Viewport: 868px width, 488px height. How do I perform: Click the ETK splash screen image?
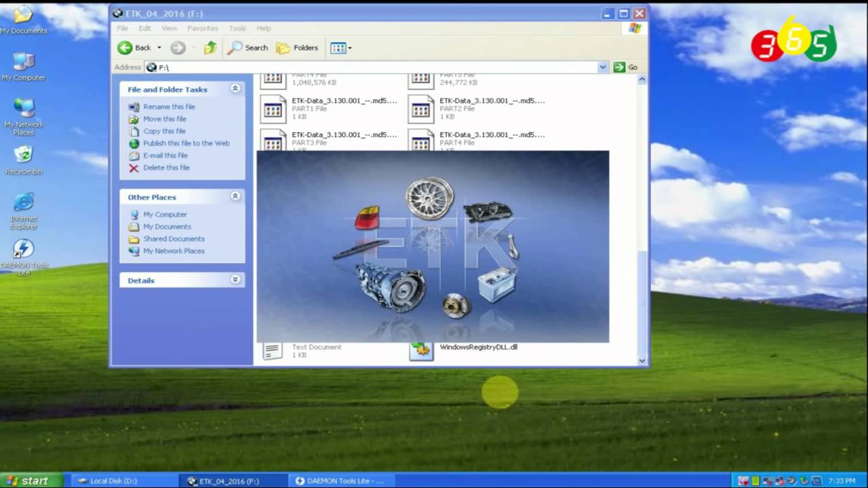tap(433, 247)
